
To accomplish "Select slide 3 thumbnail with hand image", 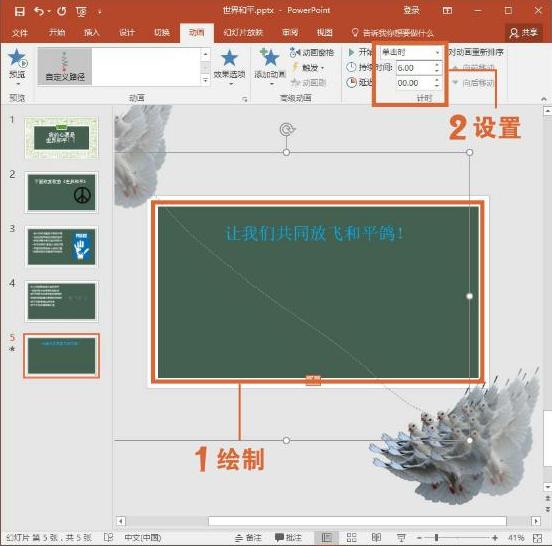I will pyautogui.click(x=61, y=247).
